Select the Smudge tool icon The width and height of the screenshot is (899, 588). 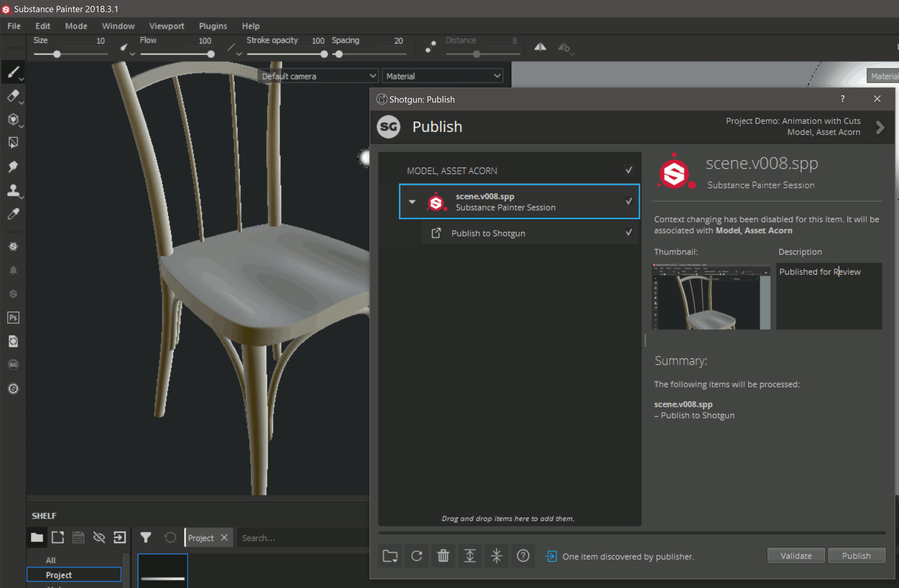click(13, 166)
